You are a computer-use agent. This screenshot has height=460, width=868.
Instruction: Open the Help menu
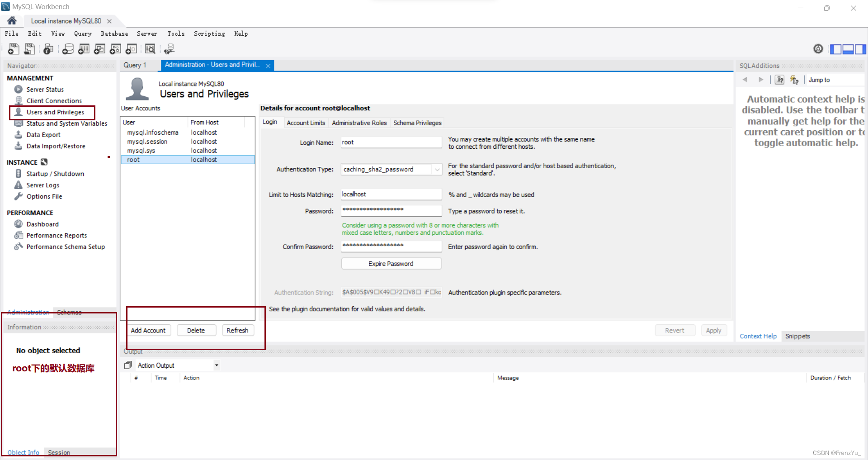pos(241,33)
